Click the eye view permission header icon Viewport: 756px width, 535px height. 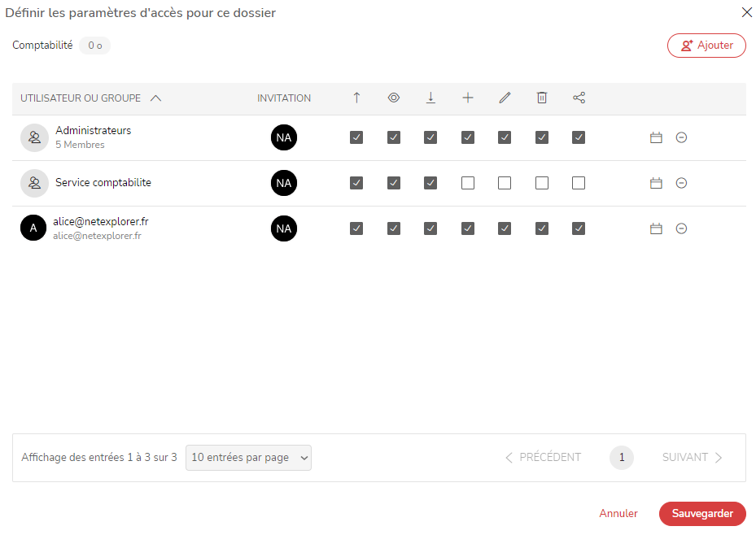click(x=393, y=98)
